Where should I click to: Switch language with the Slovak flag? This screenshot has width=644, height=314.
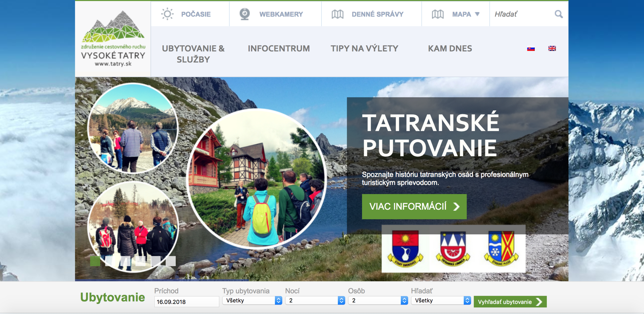(x=531, y=48)
